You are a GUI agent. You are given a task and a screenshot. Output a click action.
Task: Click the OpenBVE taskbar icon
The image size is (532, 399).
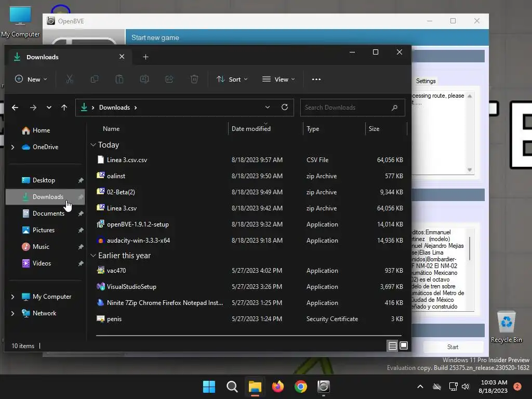(x=323, y=387)
